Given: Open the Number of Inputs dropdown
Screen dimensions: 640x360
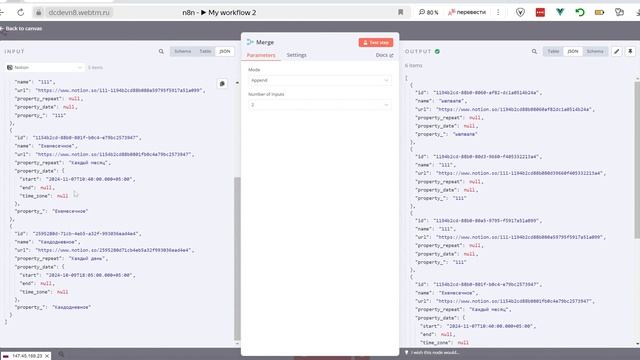Looking at the screenshot, I should tap(320, 105).
